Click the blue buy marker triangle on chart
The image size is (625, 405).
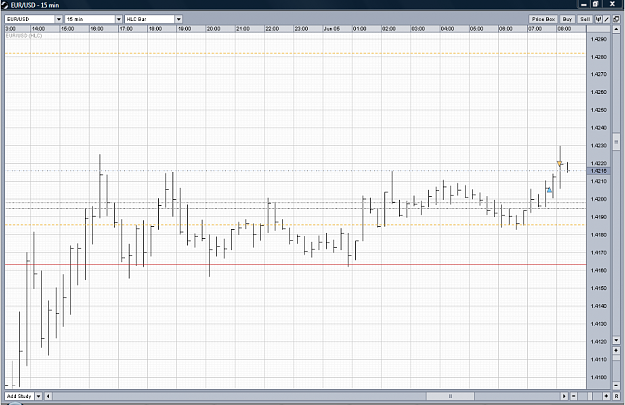tap(550, 190)
